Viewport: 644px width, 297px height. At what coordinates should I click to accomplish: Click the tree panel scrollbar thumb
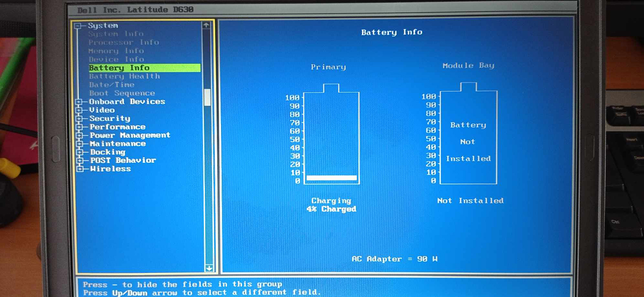tap(207, 97)
